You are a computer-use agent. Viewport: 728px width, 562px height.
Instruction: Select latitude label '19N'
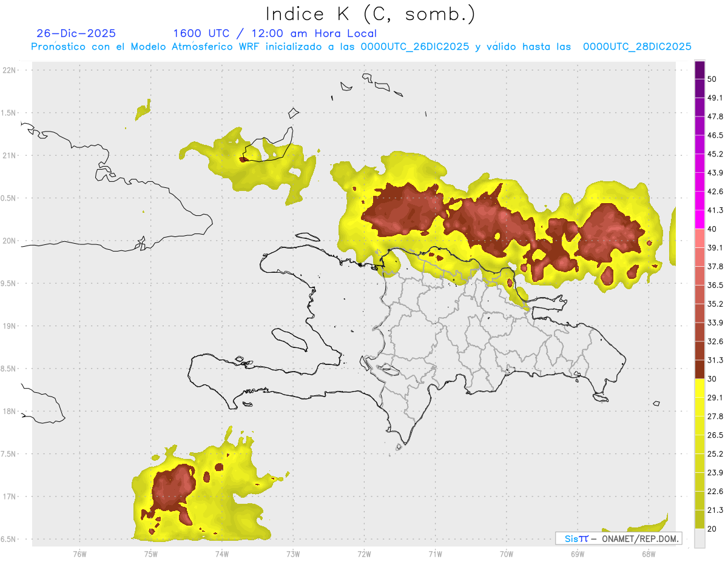tap(9, 326)
